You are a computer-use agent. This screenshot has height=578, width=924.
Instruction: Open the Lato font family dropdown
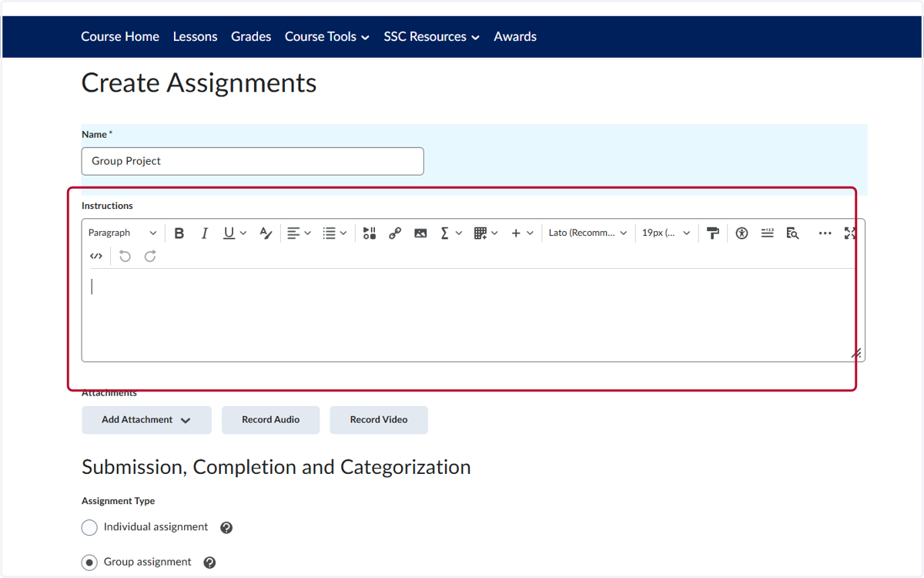click(x=588, y=233)
